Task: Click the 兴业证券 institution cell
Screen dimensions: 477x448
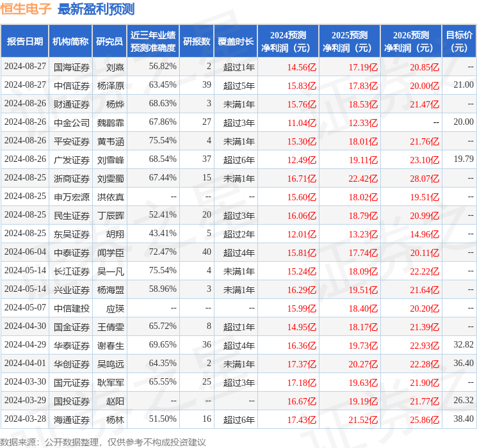Action: tap(72, 290)
